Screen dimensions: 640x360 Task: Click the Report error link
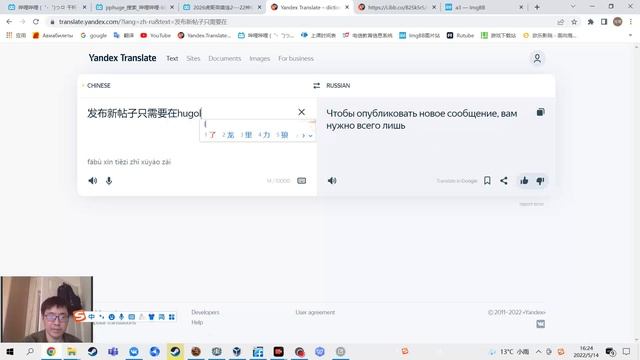pyautogui.click(x=531, y=204)
